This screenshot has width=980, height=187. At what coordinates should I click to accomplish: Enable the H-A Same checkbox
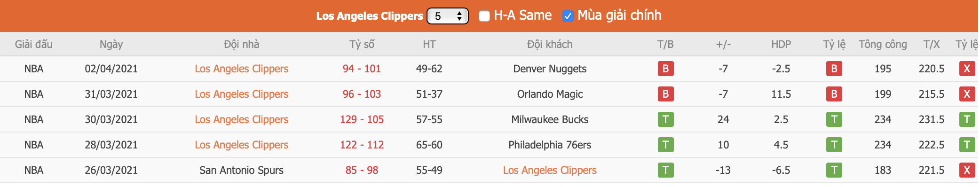[x=484, y=16]
